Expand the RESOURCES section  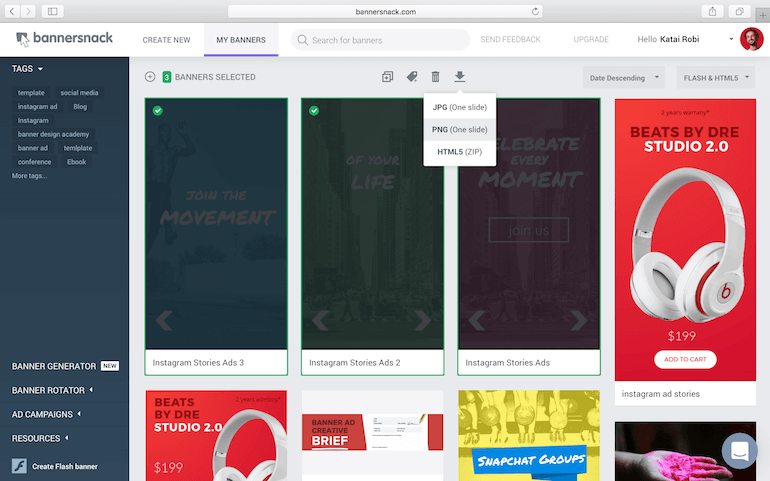[x=40, y=438]
